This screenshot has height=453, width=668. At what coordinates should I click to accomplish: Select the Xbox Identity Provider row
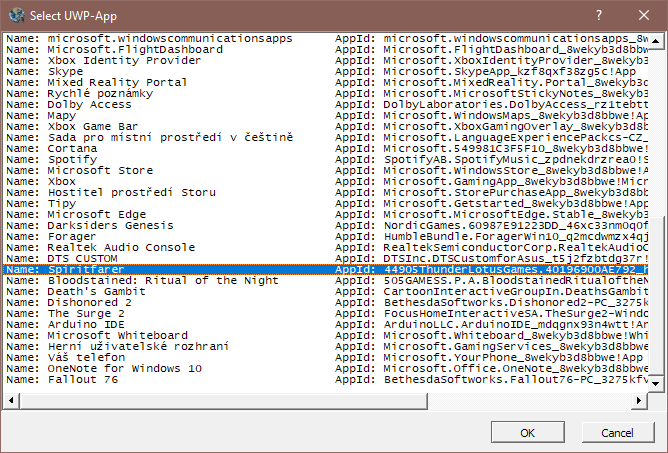(x=325, y=61)
